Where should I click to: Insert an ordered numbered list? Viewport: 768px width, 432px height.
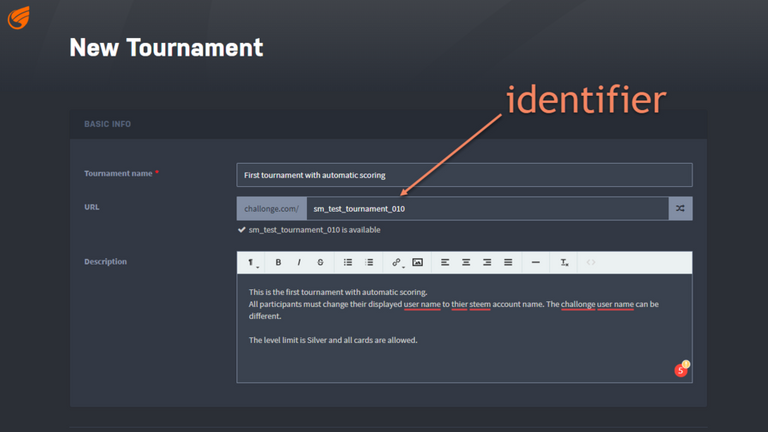point(369,262)
